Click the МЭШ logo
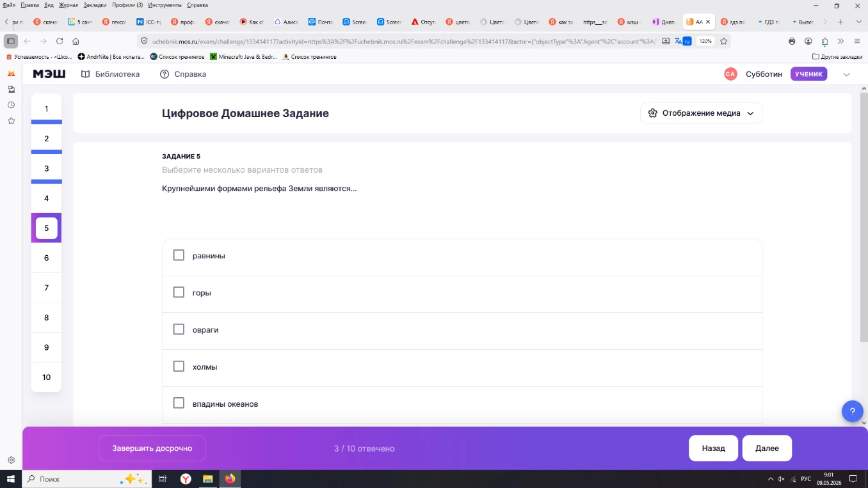 (49, 74)
